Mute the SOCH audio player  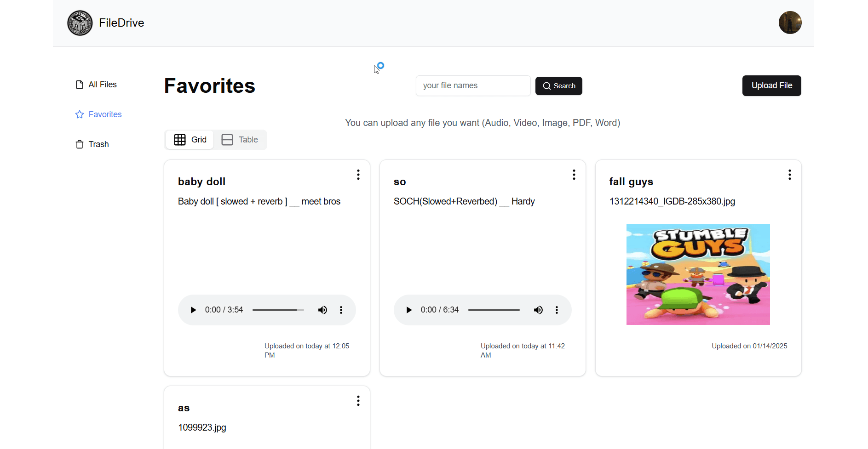(538, 310)
